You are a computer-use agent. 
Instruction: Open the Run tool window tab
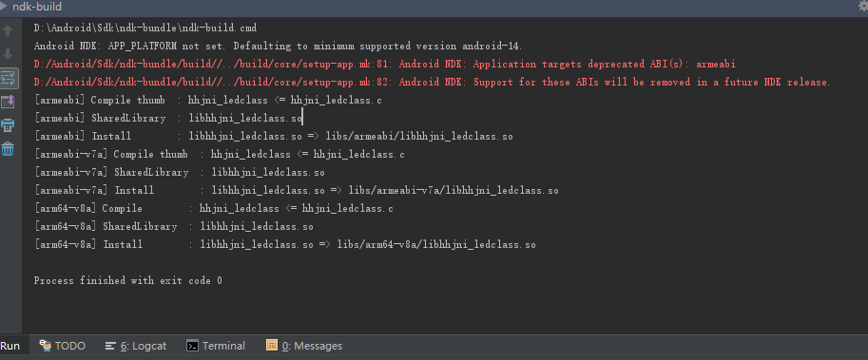pos(10,346)
